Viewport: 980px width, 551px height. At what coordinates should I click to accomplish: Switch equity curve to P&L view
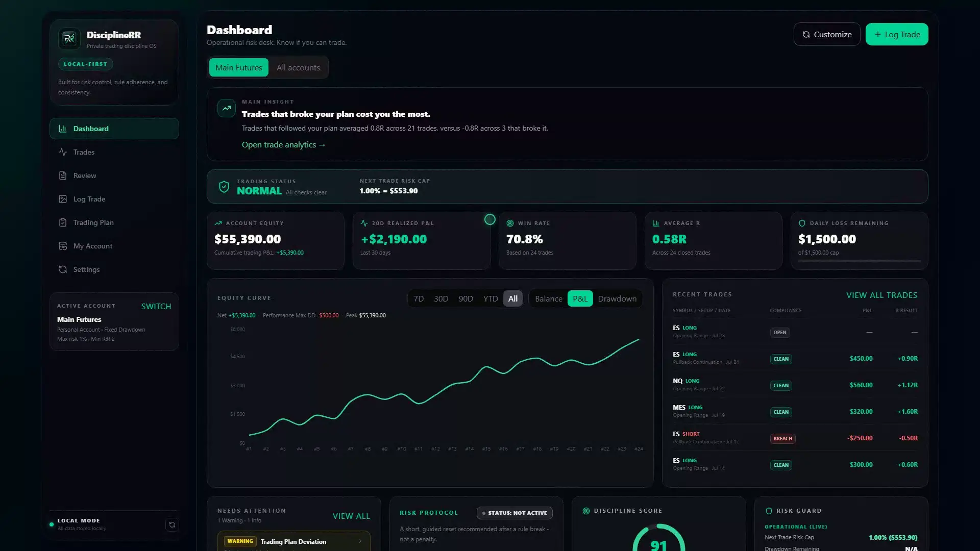point(580,299)
